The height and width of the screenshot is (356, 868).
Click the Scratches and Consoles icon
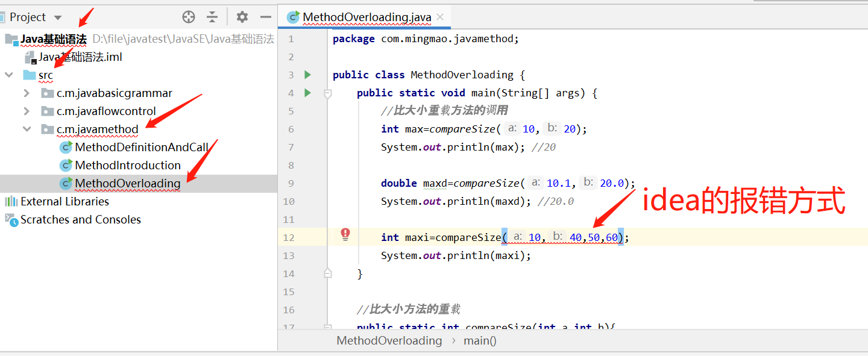coord(11,219)
